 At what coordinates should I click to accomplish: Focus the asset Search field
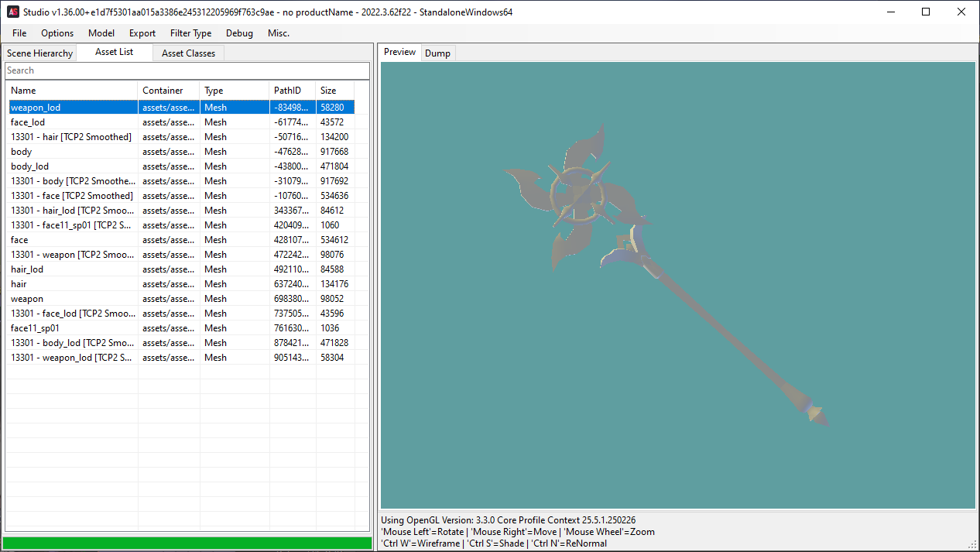tap(187, 70)
